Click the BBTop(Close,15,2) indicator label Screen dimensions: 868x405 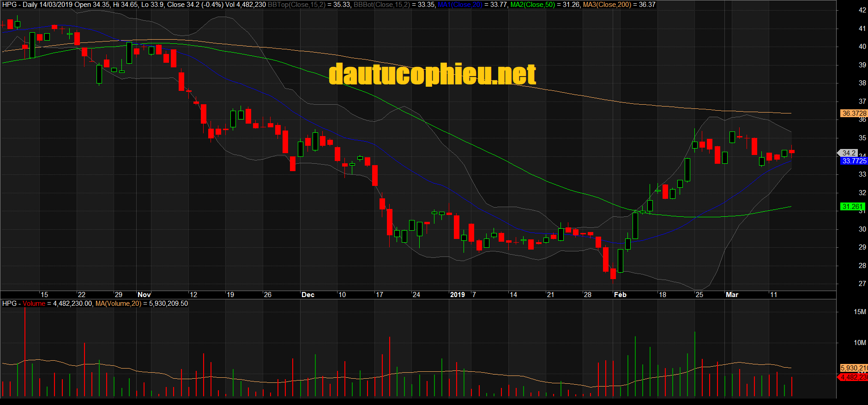click(x=296, y=5)
